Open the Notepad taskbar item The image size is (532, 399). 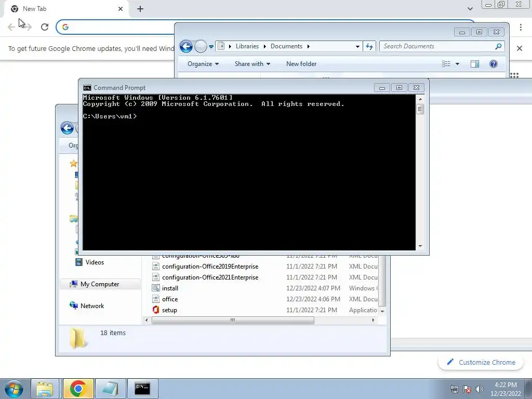(x=110, y=389)
